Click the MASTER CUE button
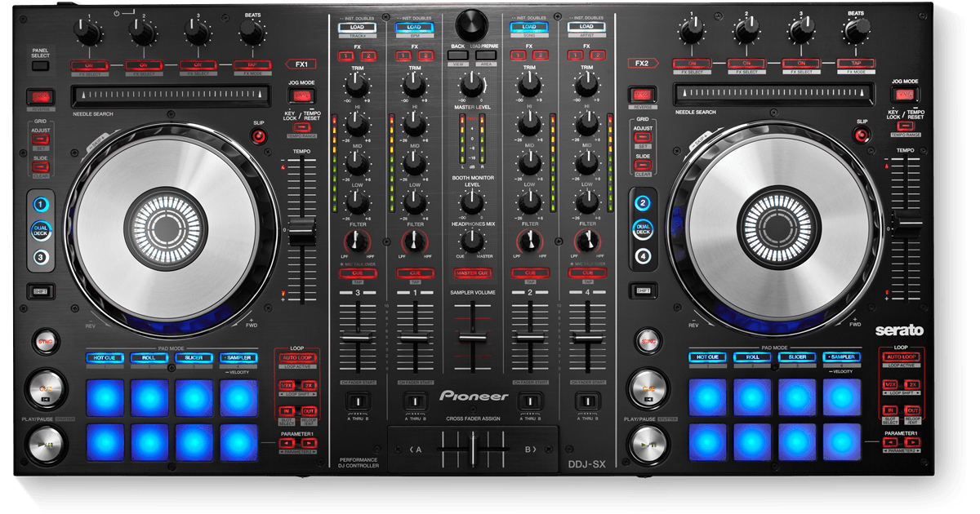The height and width of the screenshot is (514, 980). [x=472, y=273]
